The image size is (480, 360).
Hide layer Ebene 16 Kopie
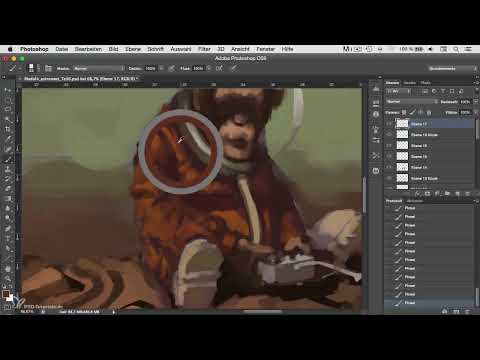coord(389,135)
